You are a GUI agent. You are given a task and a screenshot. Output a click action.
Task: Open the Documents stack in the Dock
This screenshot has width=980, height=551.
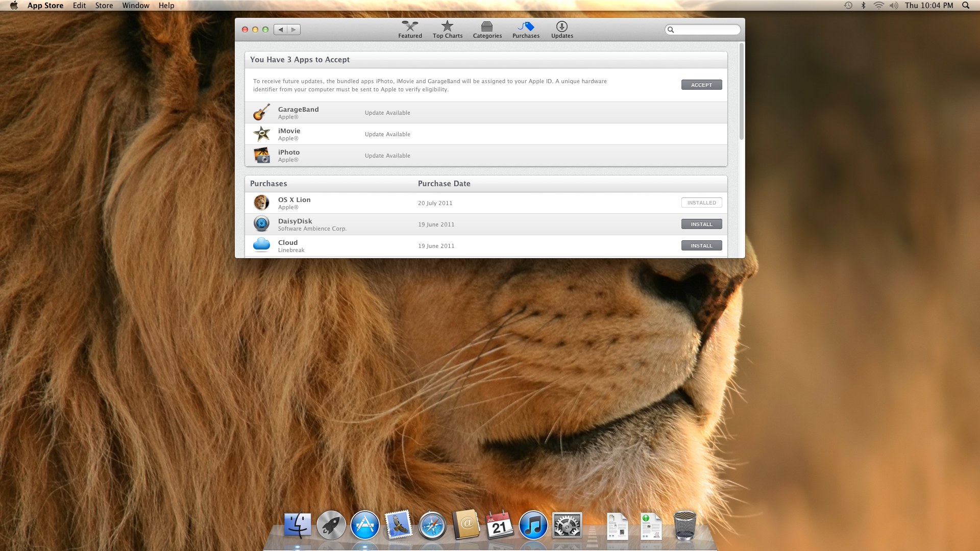pos(617,527)
